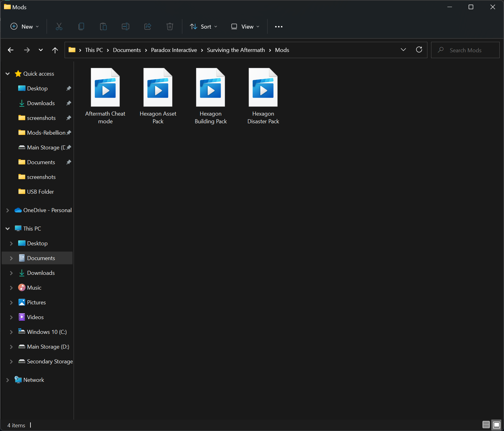Viewport: 504px width, 431px height.
Task: Go up one folder level
Action: [55, 50]
